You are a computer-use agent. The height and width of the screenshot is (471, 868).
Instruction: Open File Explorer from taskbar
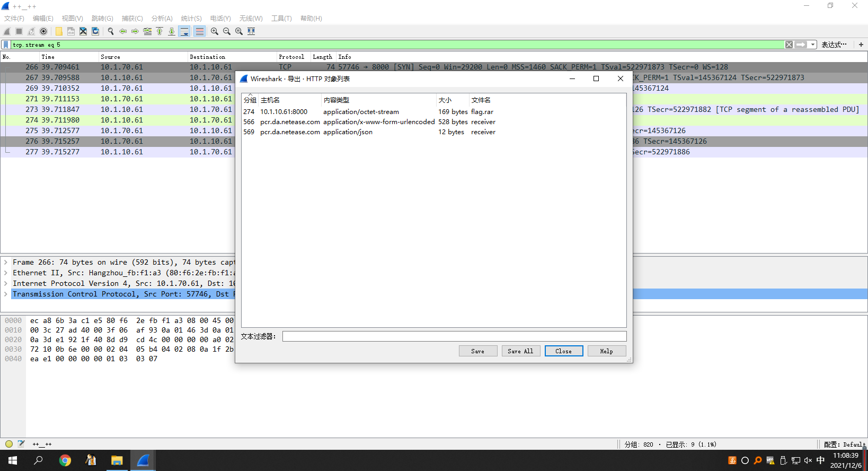point(117,460)
